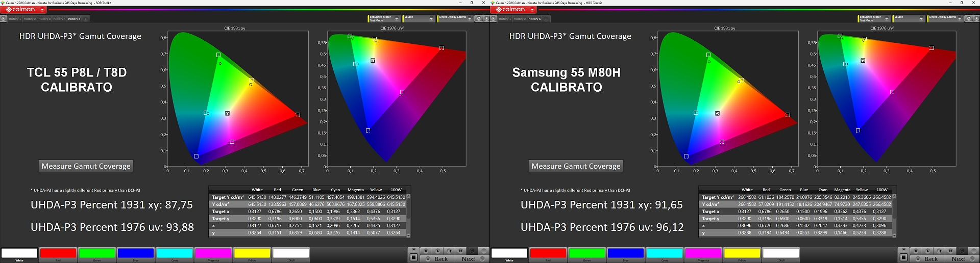Select the Magenta swatch in the HDR Toolkit window
The height and width of the screenshot is (263, 980).
[703, 254]
